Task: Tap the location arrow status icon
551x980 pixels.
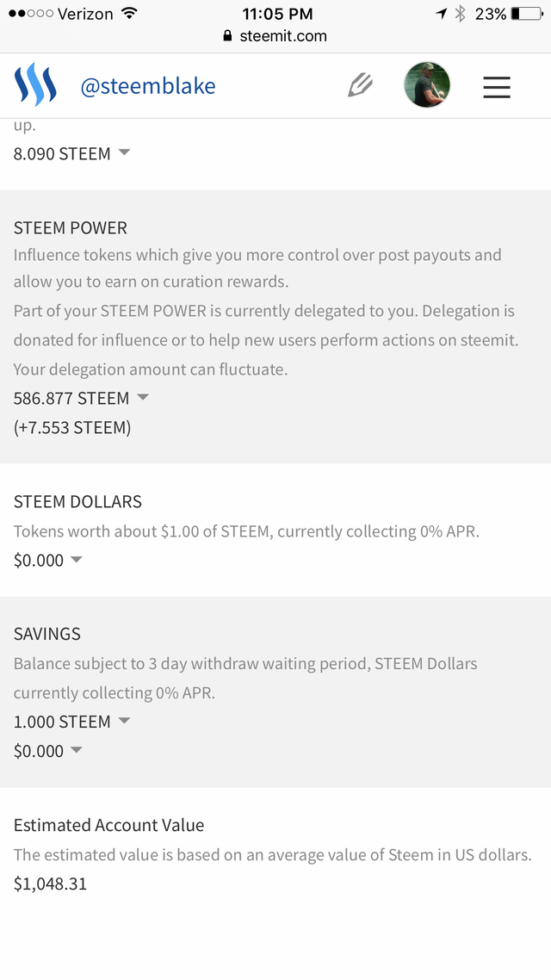Action: pos(442,14)
